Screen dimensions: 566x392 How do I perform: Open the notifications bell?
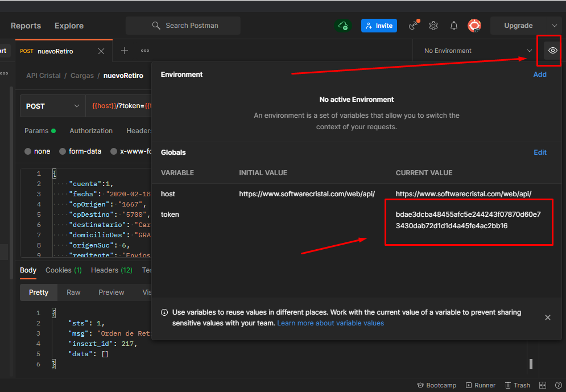coord(454,26)
